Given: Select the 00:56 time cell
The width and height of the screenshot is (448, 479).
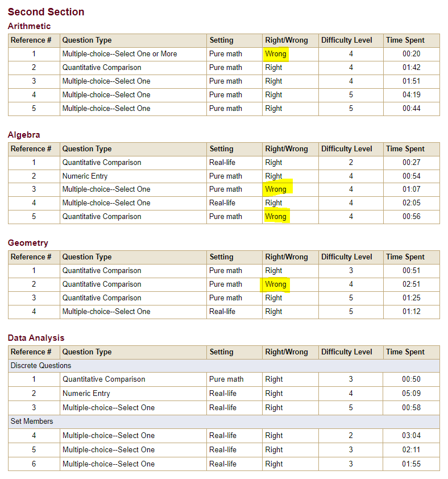Looking at the screenshot, I should 412,217.
